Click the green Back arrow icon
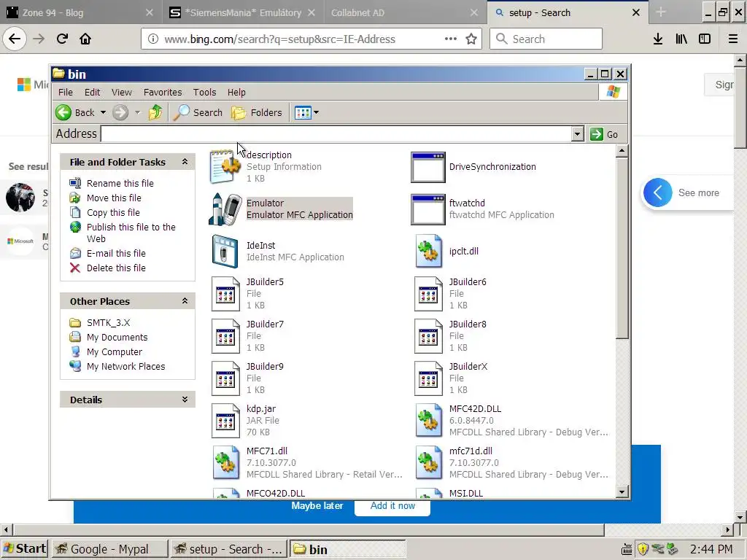 pyautogui.click(x=63, y=113)
